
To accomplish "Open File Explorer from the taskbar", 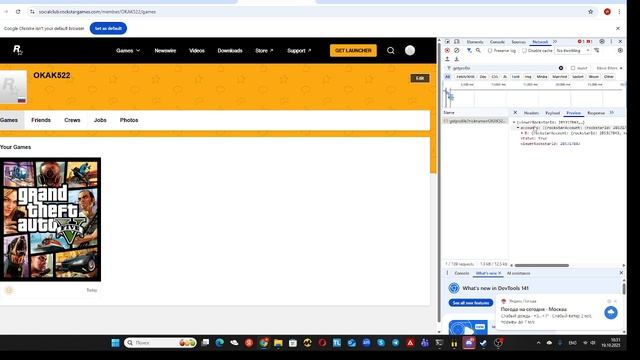I will 278,343.
